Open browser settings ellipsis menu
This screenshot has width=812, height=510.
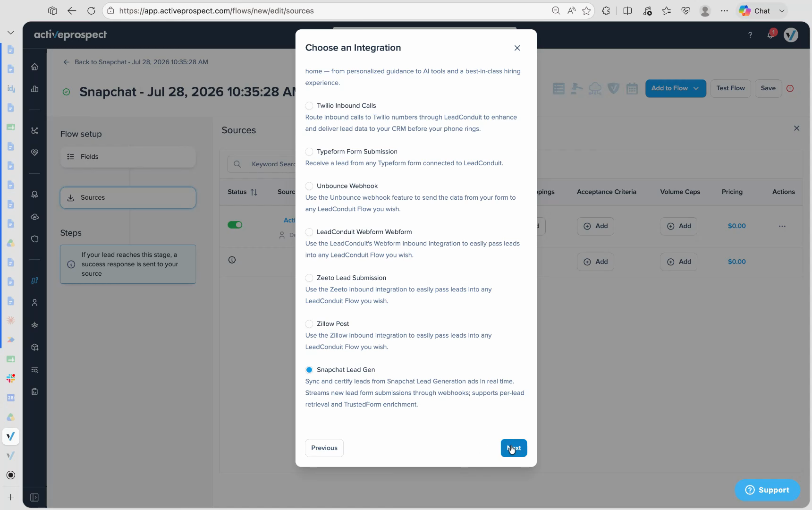click(724, 11)
